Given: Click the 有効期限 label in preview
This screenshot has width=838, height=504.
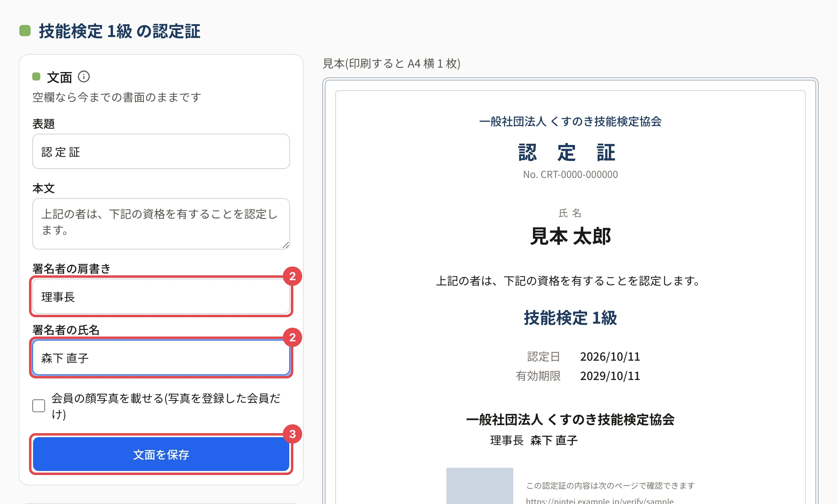Looking at the screenshot, I should click(x=538, y=376).
